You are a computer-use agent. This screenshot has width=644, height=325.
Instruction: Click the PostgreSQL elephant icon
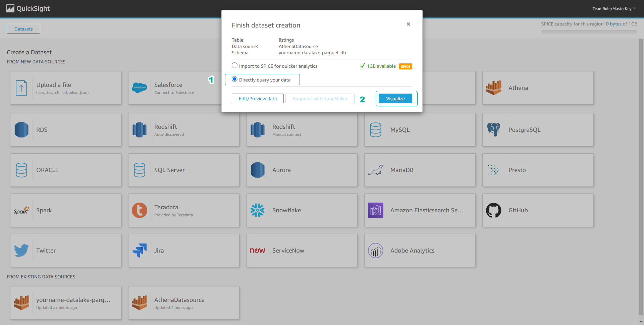pyautogui.click(x=494, y=130)
